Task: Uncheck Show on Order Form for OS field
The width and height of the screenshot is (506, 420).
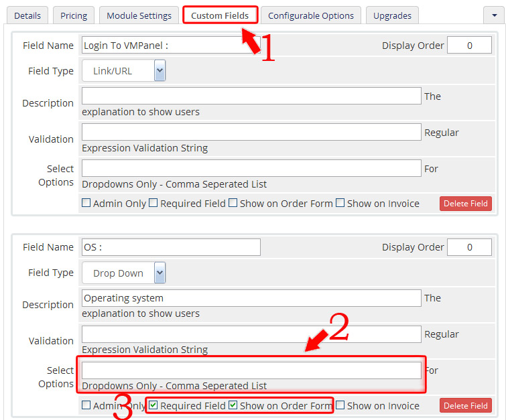Action: click(x=233, y=405)
